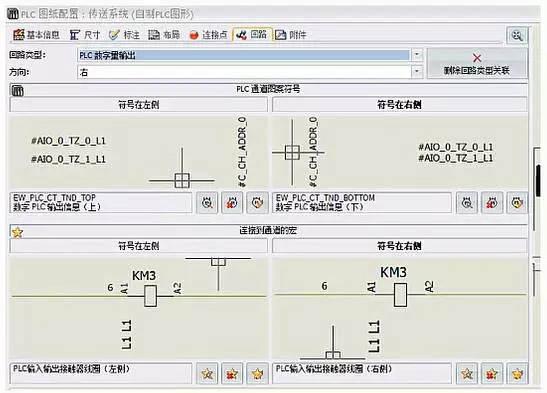Image resolution: width=547 pixels, height=393 pixels.
Task: Click red star icon for left-side macro
Action: point(232,374)
